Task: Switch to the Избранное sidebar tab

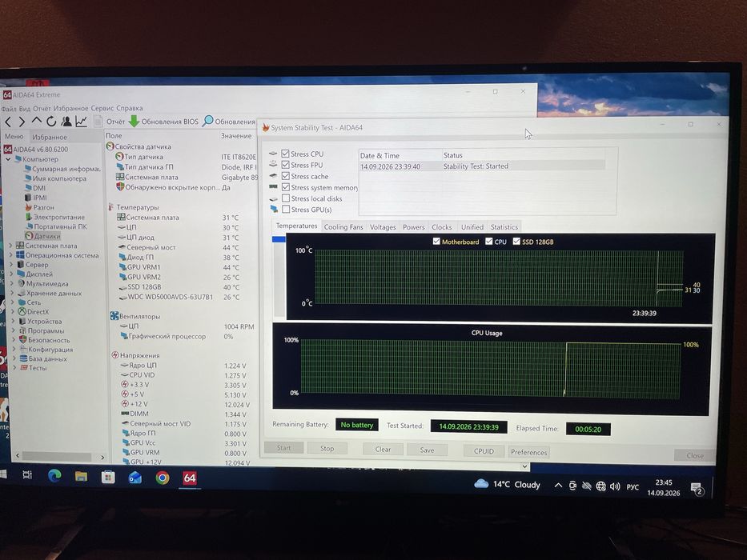Action: click(x=50, y=137)
